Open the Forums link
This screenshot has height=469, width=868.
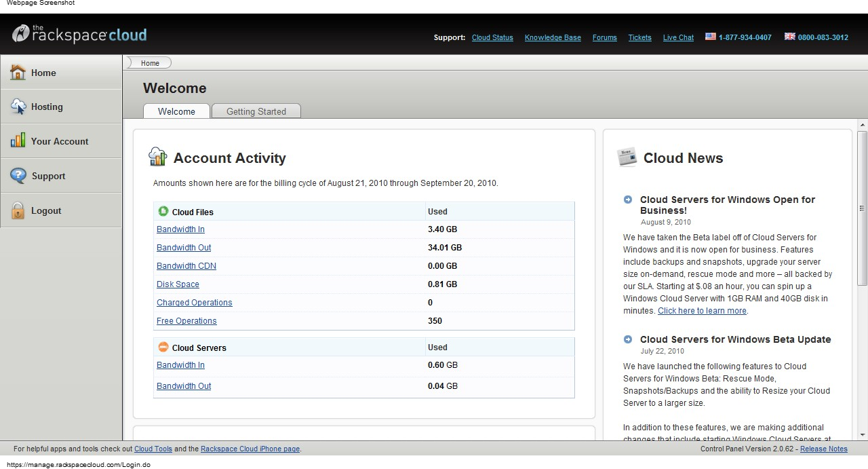[604, 37]
